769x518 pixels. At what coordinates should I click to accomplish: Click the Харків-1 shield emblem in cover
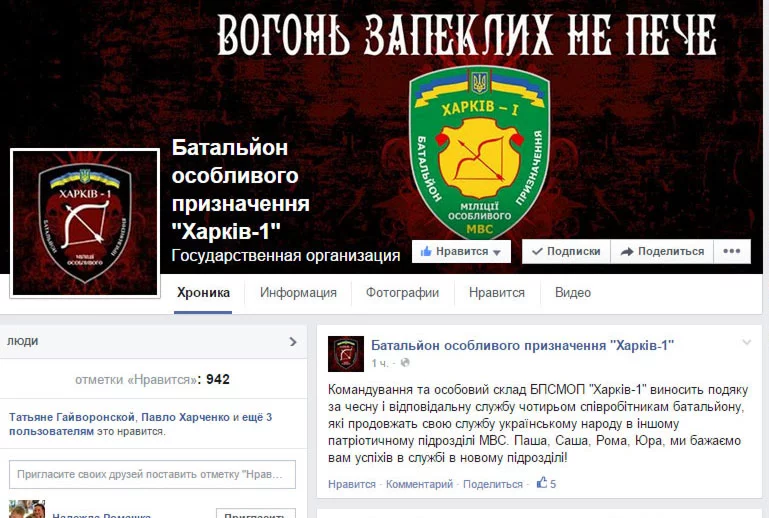[x=479, y=152]
